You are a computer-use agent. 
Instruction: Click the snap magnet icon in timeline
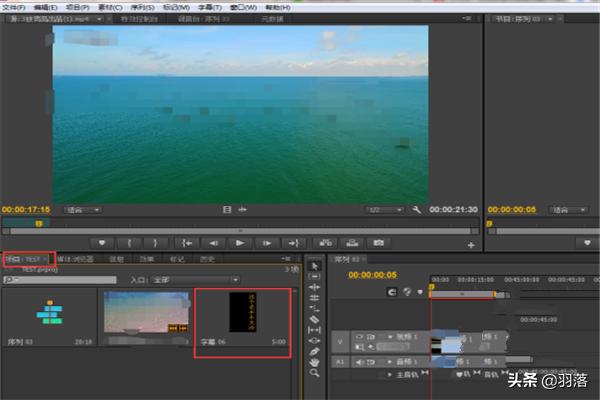tap(393, 293)
